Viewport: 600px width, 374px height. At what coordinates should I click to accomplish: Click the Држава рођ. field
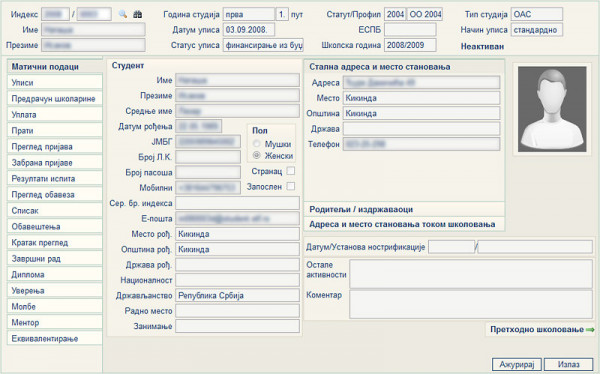coord(237,265)
